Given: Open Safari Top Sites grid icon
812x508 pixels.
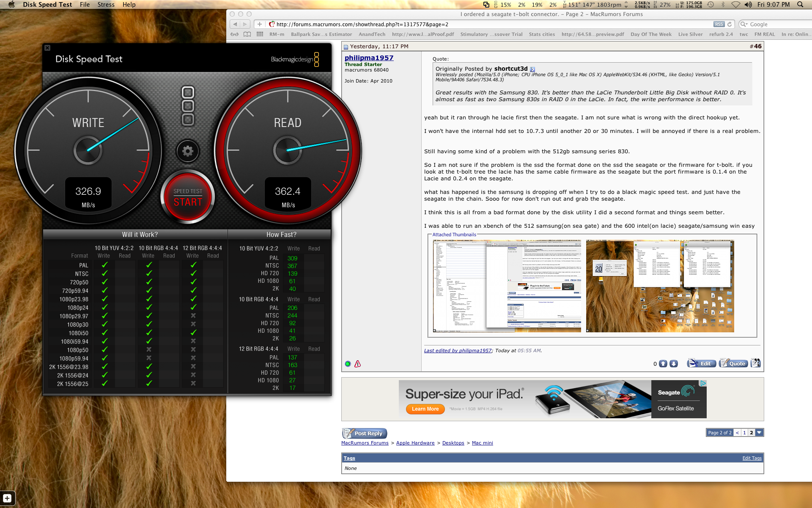Looking at the screenshot, I should point(260,34).
